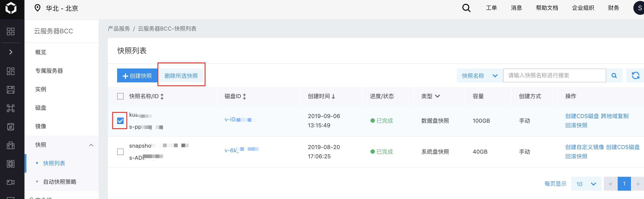Go to 实例 in sidebar

click(x=41, y=89)
